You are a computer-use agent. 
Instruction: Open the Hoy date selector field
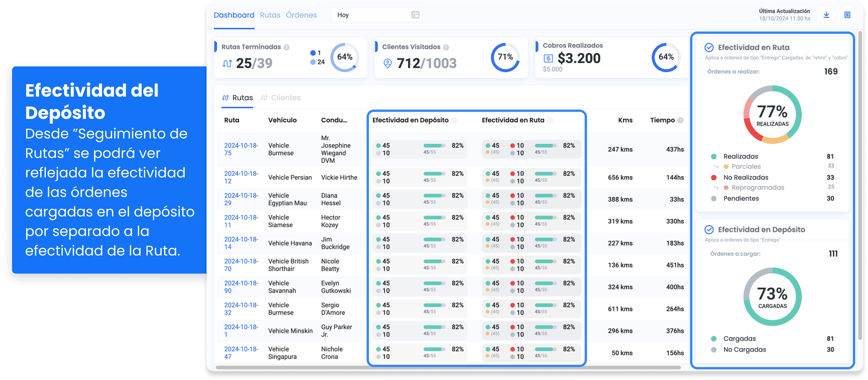click(371, 15)
